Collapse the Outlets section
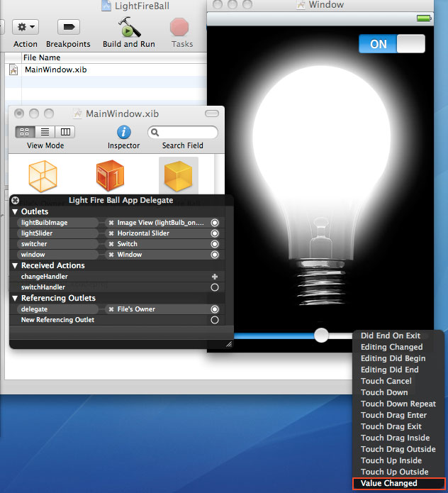The width and height of the screenshot is (448, 493). coord(15,211)
